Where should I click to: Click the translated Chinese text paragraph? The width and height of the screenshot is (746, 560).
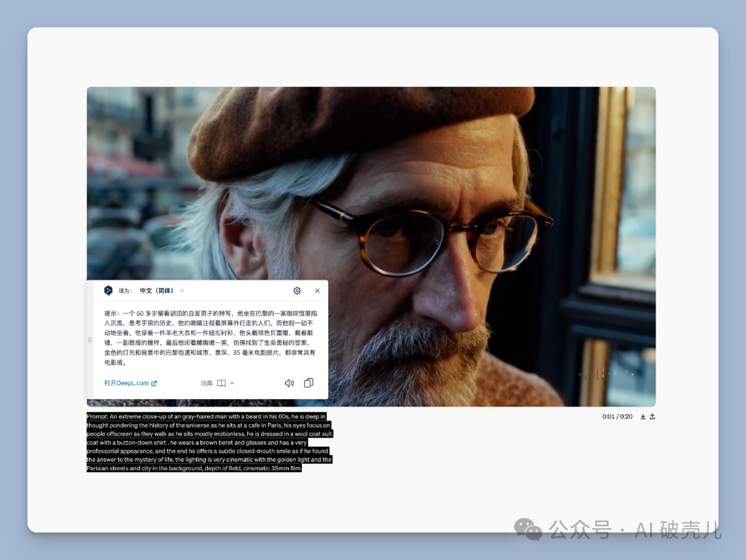pos(210,338)
